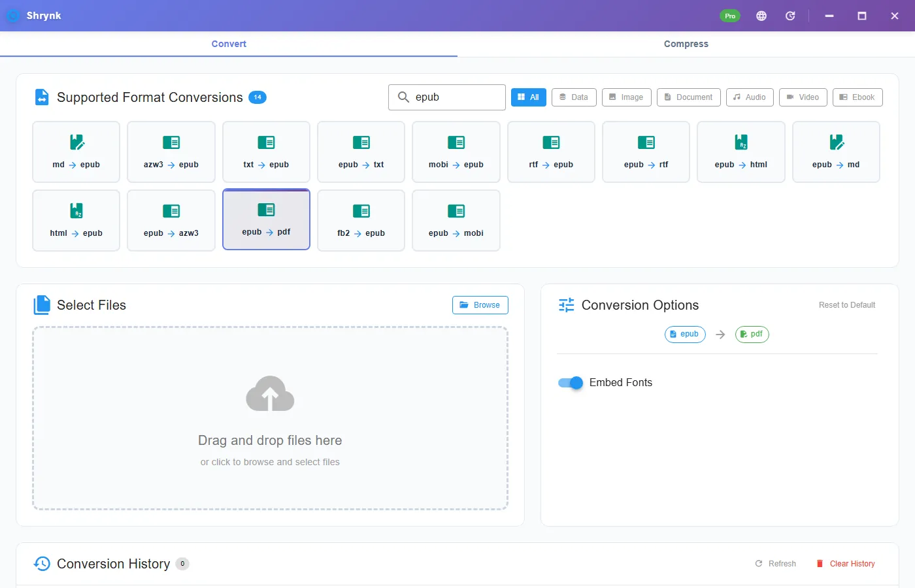915x588 pixels.
Task: Click the refresh update icon in title bar
Action: [790, 16]
